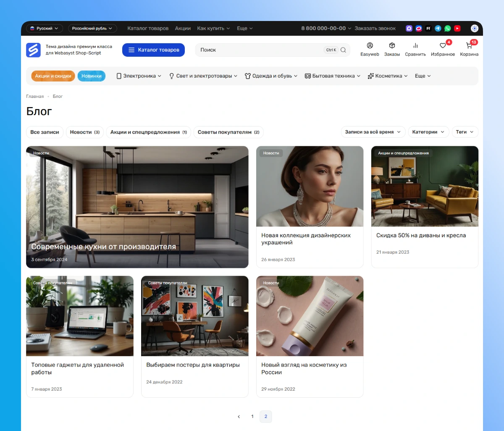Open the Электроника category menu
504x431 pixels.
tap(139, 76)
